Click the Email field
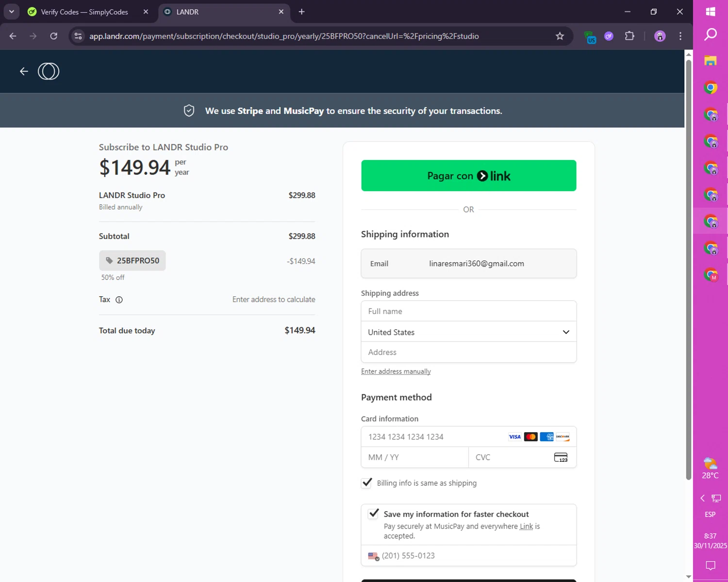 point(468,263)
